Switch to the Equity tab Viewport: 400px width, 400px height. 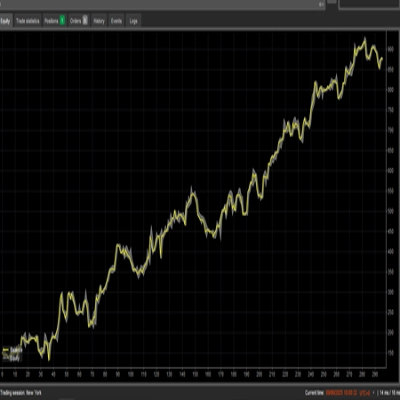[6, 21]
